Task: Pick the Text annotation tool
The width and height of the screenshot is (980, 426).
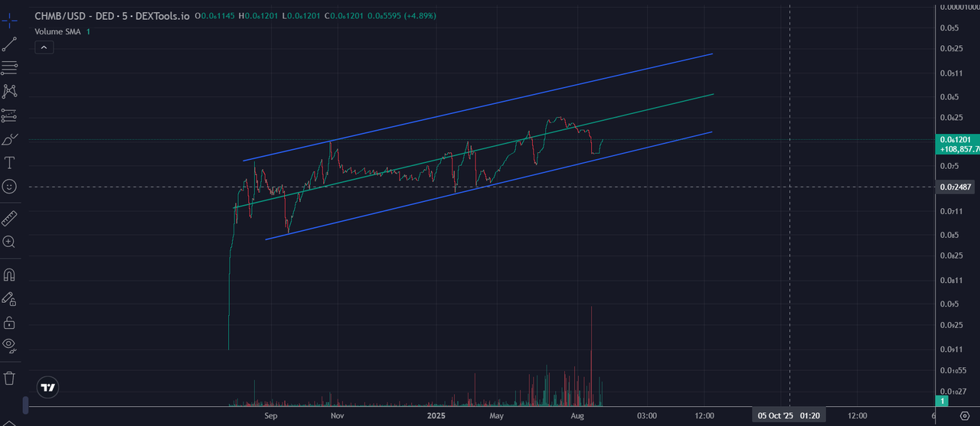Action: (x=9, y=162)
